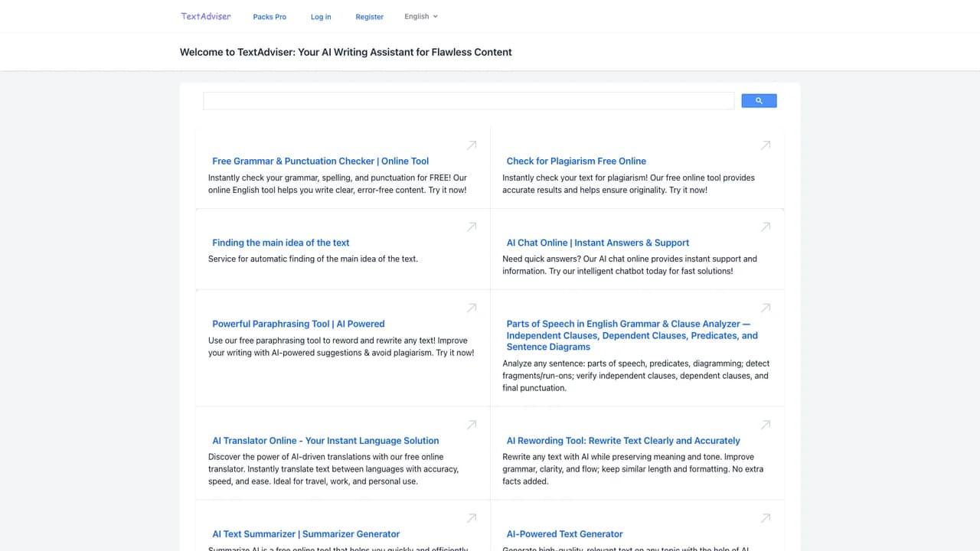The width and height of the screenshot is (980, 551).
Task: Click arrow icon on AI Chat Online card
Action: click(x=766, y=227)
